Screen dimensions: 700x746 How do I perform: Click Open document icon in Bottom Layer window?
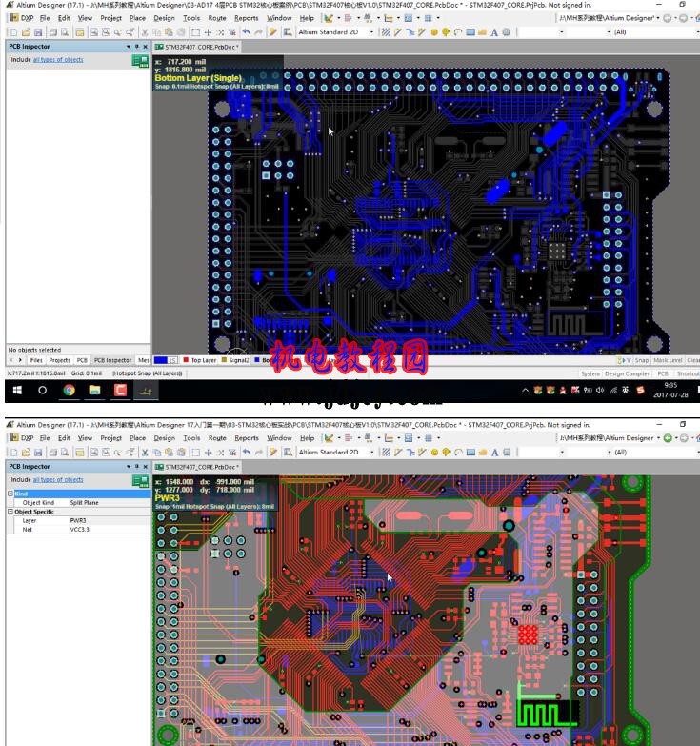(26, 32)
